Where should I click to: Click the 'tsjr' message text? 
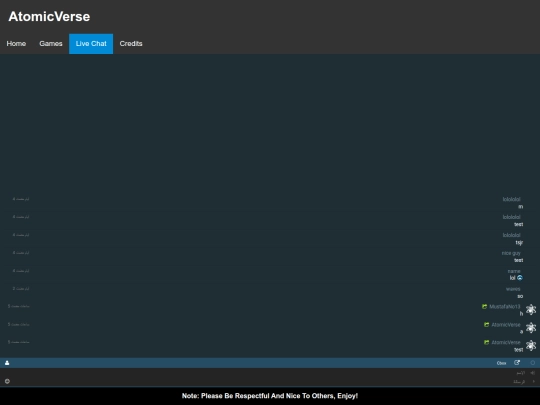519,242
